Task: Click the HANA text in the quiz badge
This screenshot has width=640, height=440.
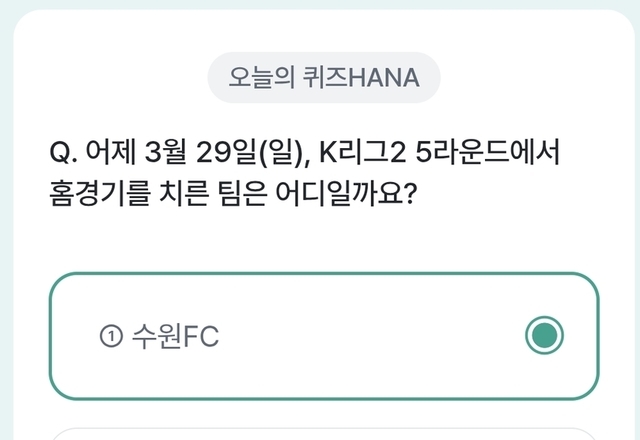Action: click(384, 78)
